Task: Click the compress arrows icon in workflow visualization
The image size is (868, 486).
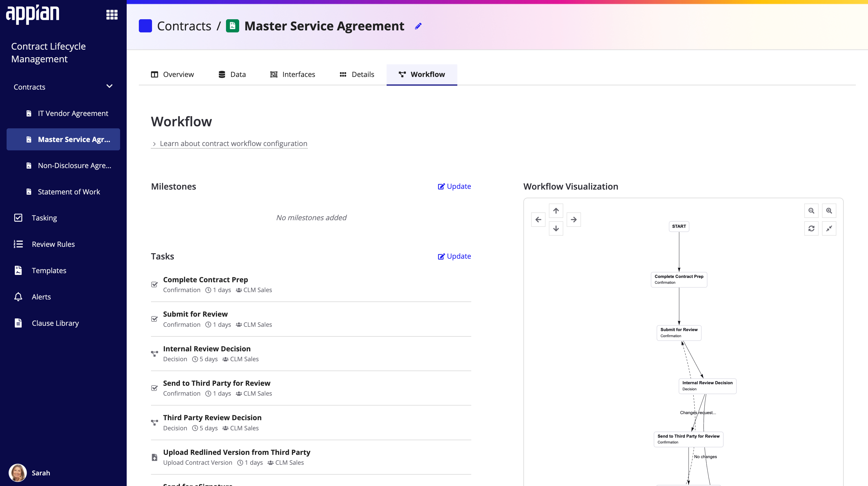Action: 829,229
